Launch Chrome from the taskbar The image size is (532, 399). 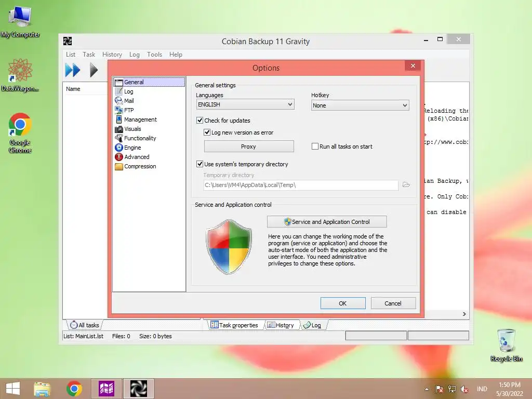click(74, 389)
